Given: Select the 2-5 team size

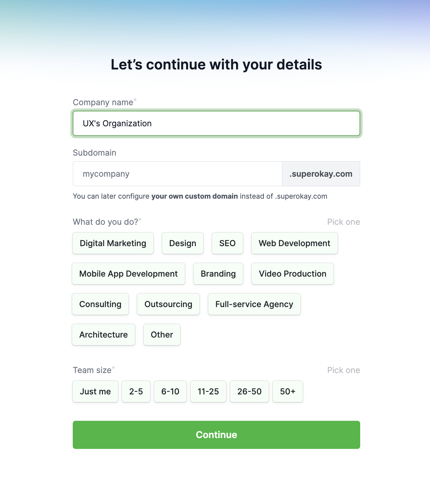Looking at the screenshot, I should 136,391.
